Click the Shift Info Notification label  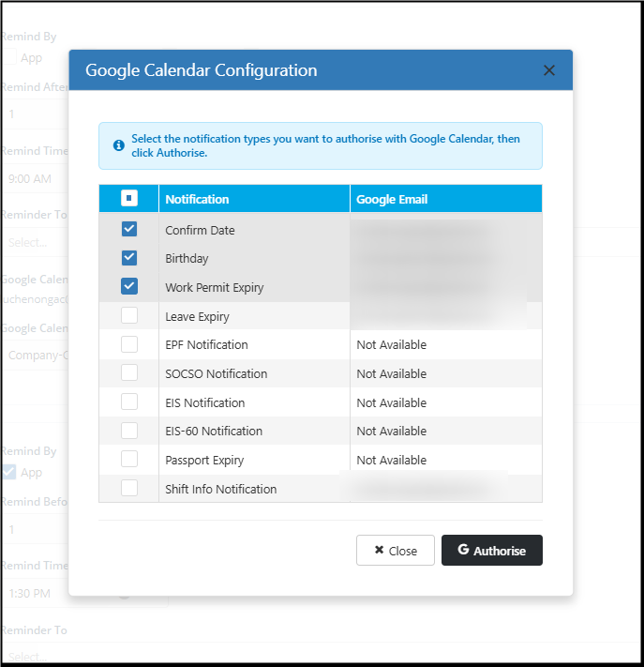(221, 489)
